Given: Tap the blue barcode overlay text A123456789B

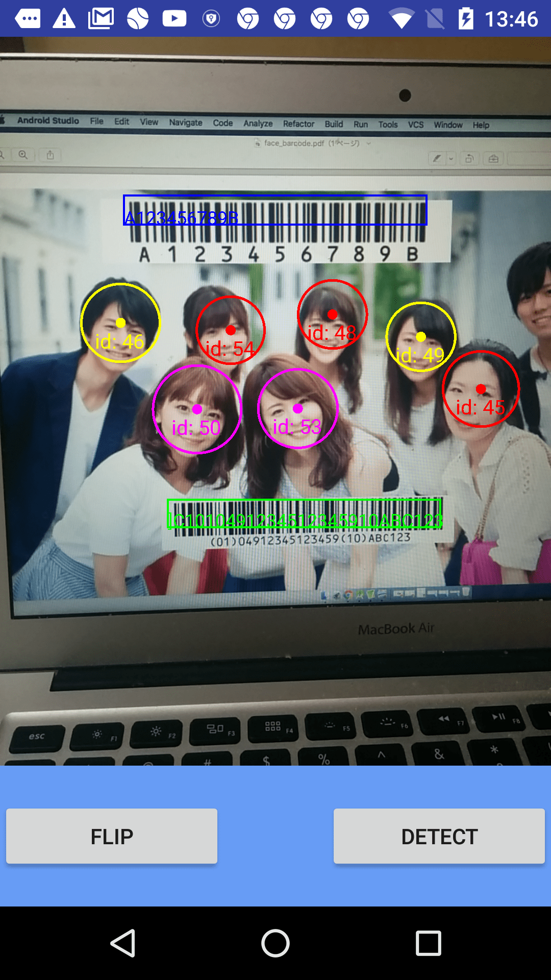Looking at the screenshot, I should click(182, 218).
